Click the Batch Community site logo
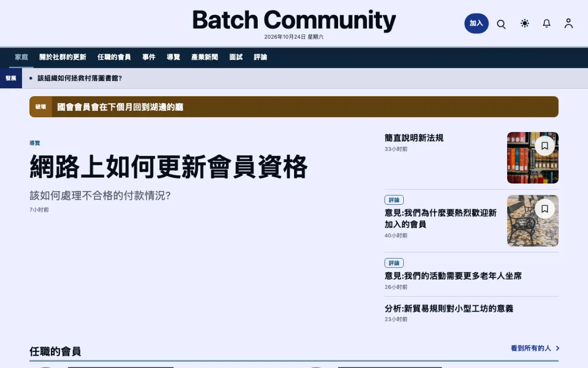This screenshot has height=368, width=588. click(294, 21)
